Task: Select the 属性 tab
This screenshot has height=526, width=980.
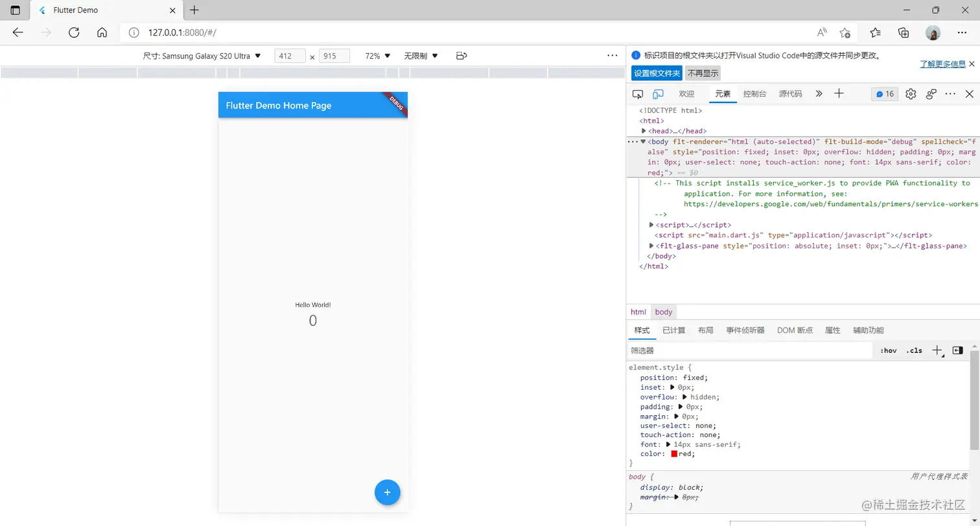Action: click(833, 330)
